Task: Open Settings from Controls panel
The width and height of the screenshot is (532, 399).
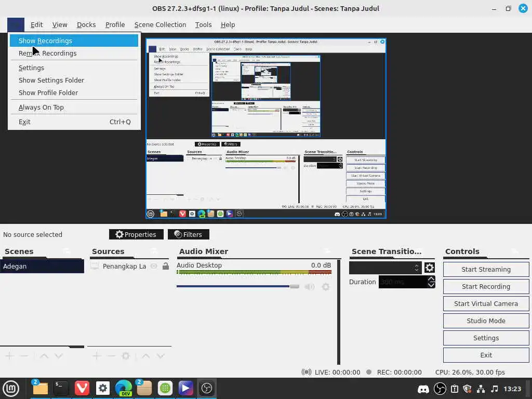Action: point(486,338)
